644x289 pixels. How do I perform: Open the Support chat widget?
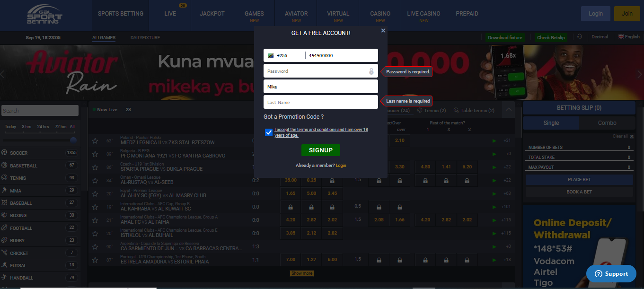(611, 273)
